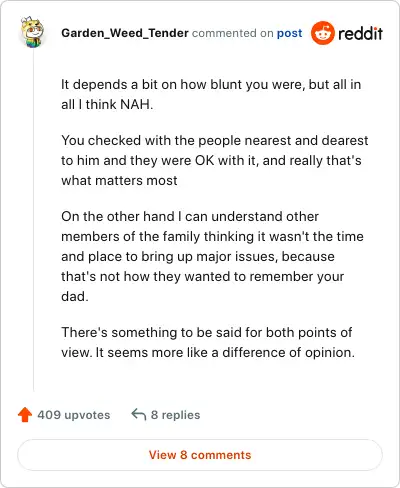Select the paragraph beginning "You checked with"
This screenshot has height=488, width=400.
215,160
